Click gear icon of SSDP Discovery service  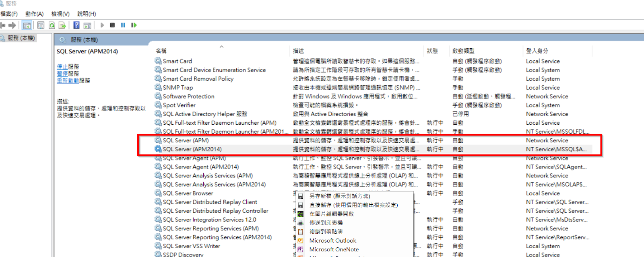158,254
